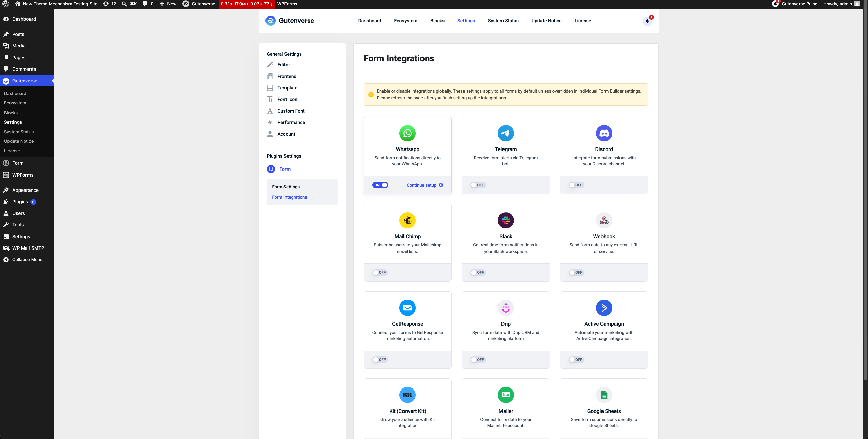Enable the GetResponse integration toggle
868x439 pixels.
[x=380, y=360]
